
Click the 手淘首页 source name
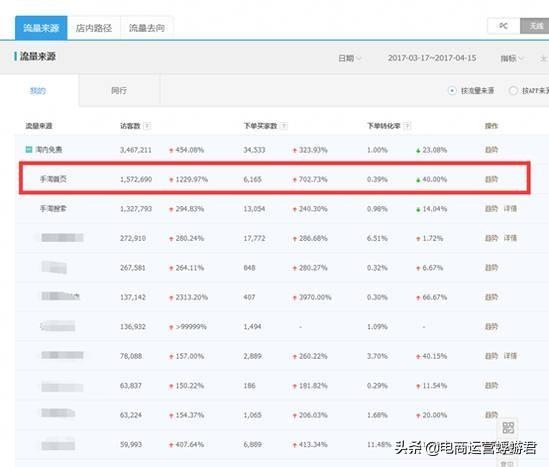[53, 179]
